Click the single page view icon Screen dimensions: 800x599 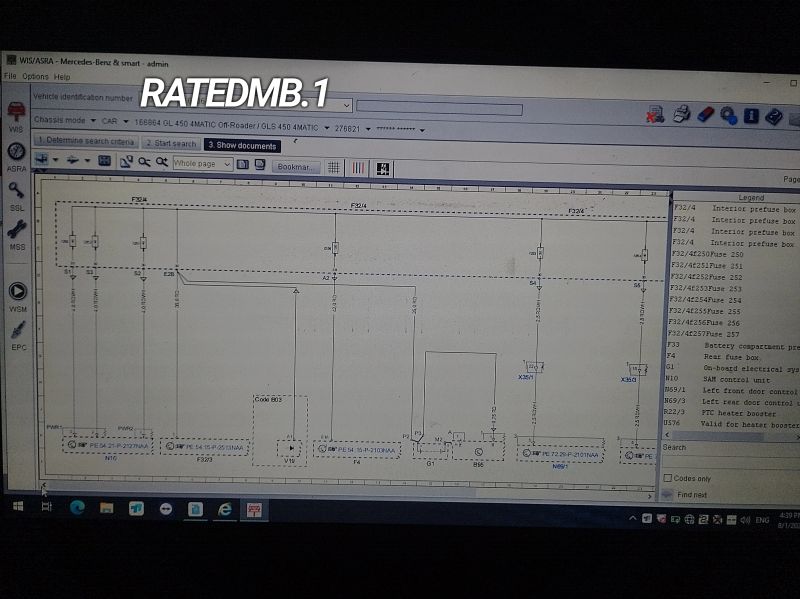(x=243, y=164)
